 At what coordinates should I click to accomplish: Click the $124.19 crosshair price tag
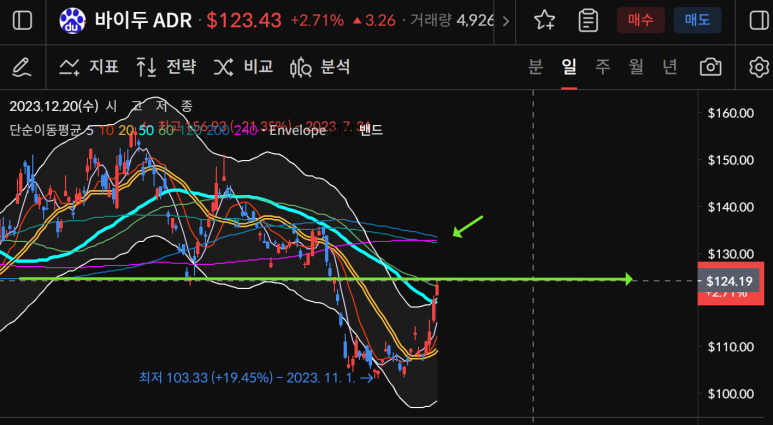point(729,282)
